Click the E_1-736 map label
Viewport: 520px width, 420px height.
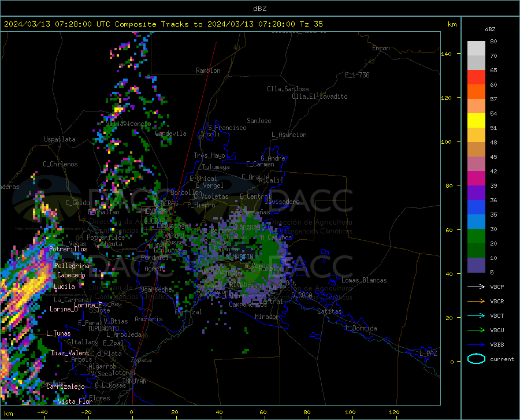point(357,75)
